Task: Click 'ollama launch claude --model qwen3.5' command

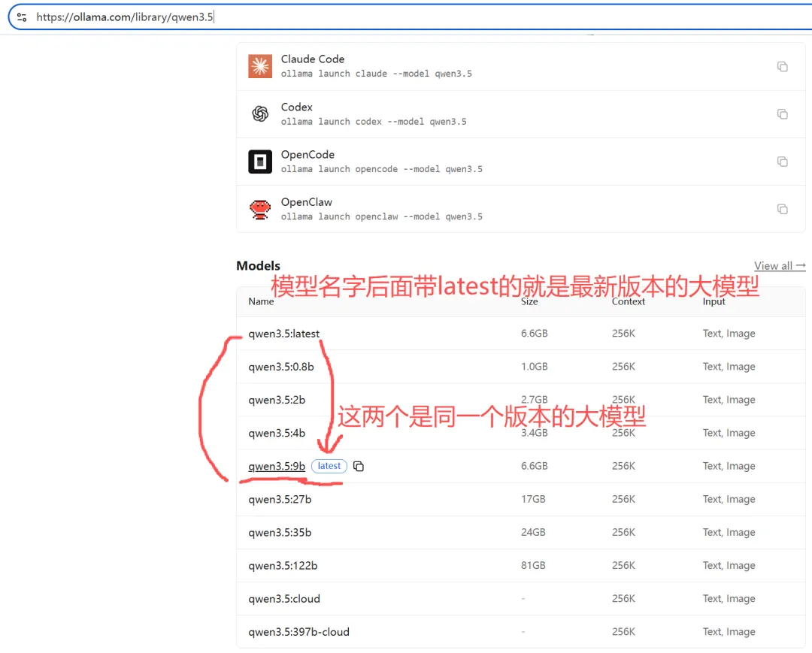Action: (x=377, y=74)
